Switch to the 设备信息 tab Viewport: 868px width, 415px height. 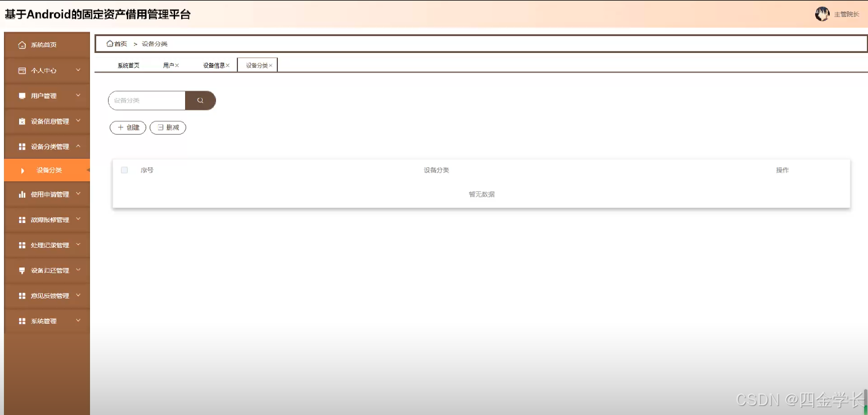click(x=214, y=65)
